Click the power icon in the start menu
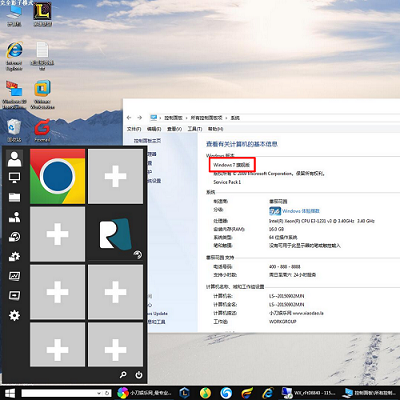400x400 pixels. pos(139,375)
